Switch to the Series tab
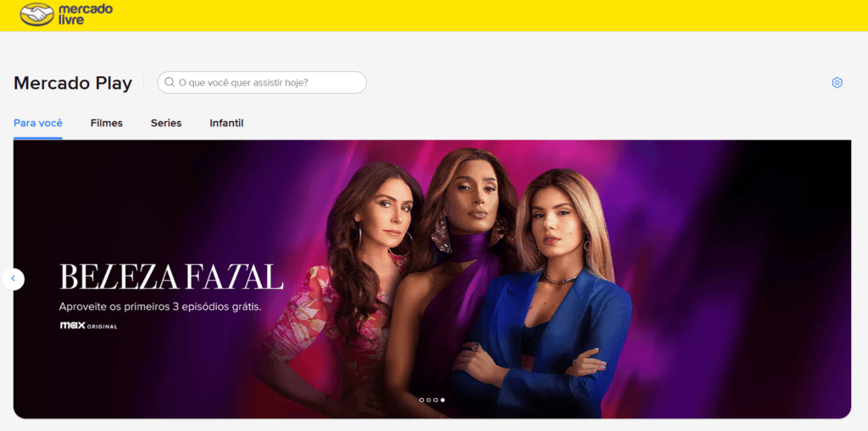This screenshot has width=868, height=431. (166, 124)
